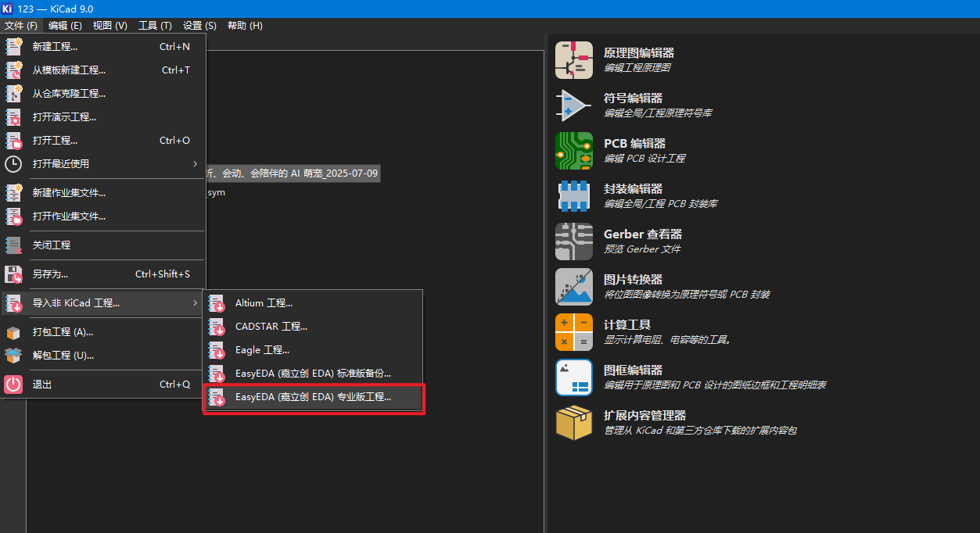Open the Image Converter (图片转换器) icon
980x533 pixels.
point(574,287)
